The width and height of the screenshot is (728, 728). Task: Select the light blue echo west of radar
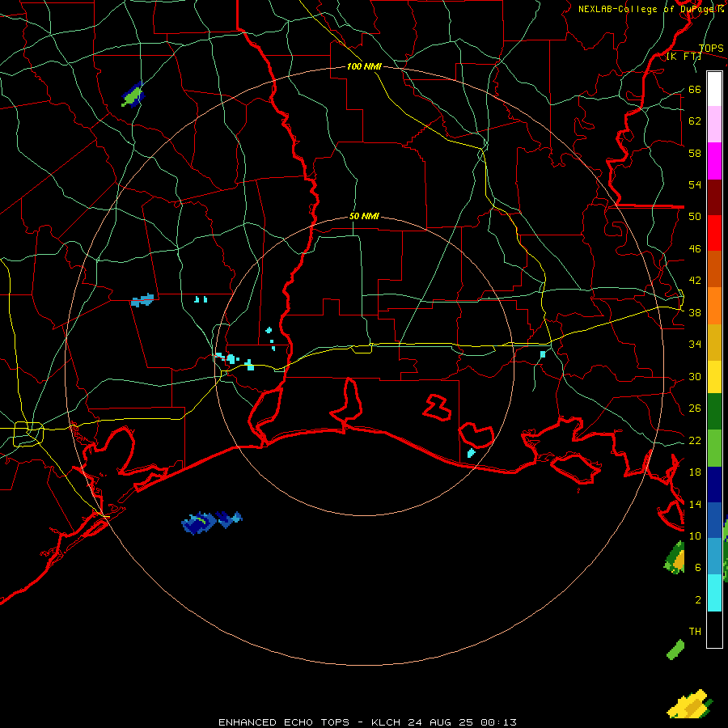[142, 300]
